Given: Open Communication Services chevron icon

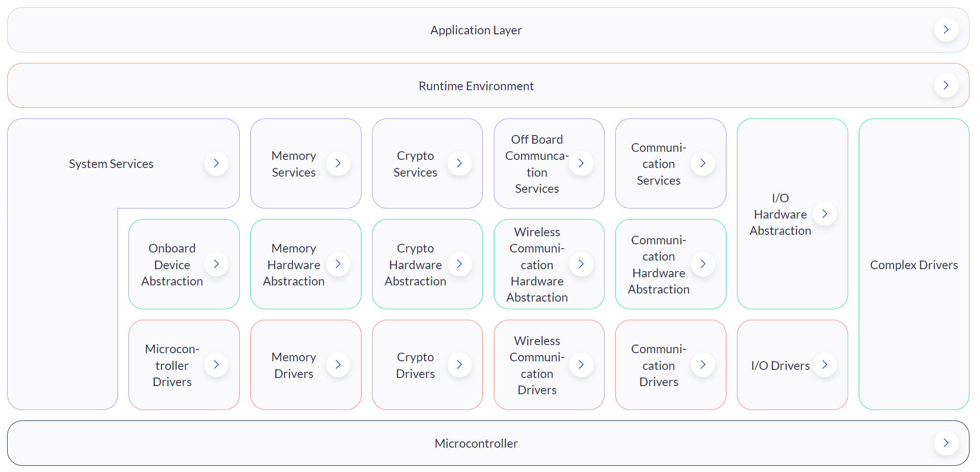Looking at the screenshot, I should [x=703, y=163].
